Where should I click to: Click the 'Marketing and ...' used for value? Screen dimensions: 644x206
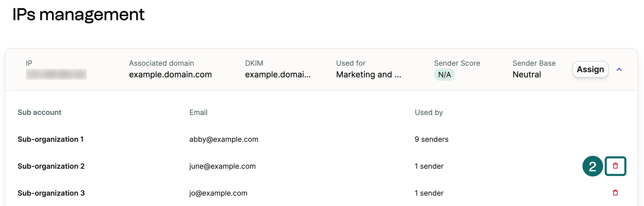[x=369, y=75]
